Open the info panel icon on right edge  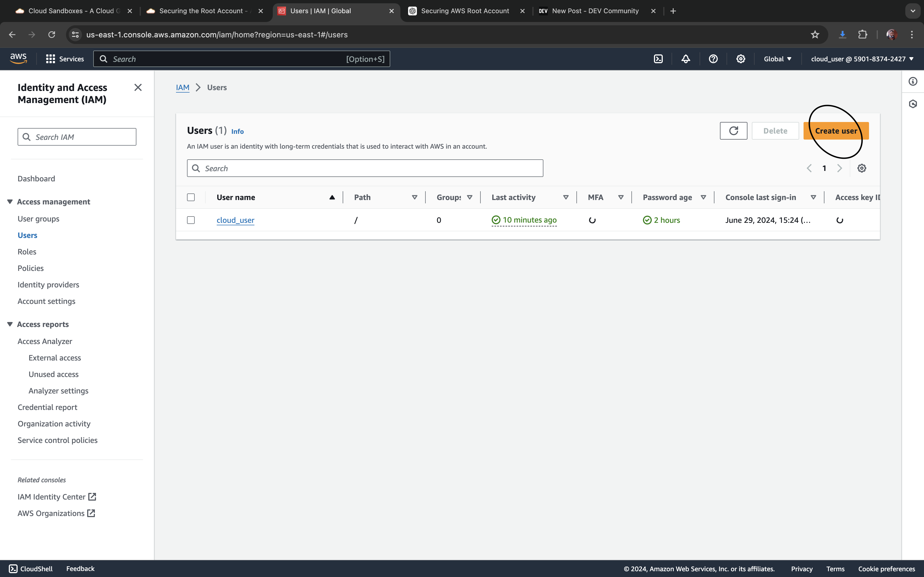click(912, 81)
